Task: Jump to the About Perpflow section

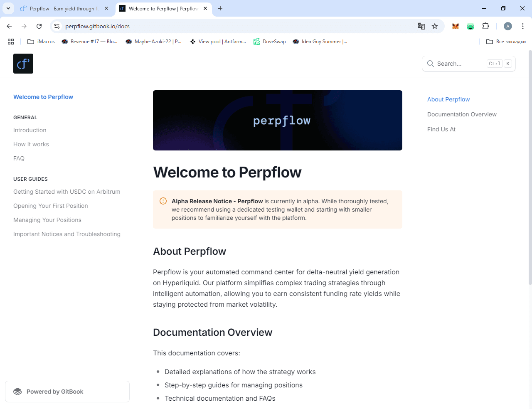Action: [x=448, y=99]
